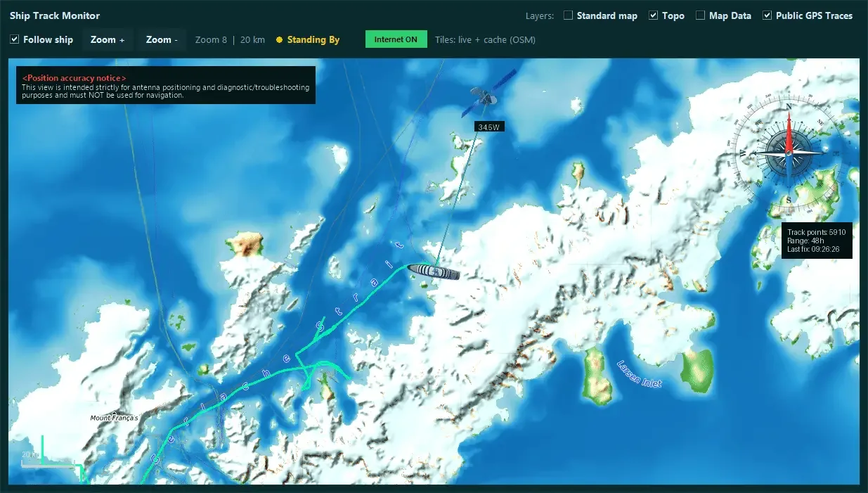Image resolution: width=868 pixels, height=493 pixels.
Task: Click the Last fix 09:26:26 text
Action: point(814,249)
